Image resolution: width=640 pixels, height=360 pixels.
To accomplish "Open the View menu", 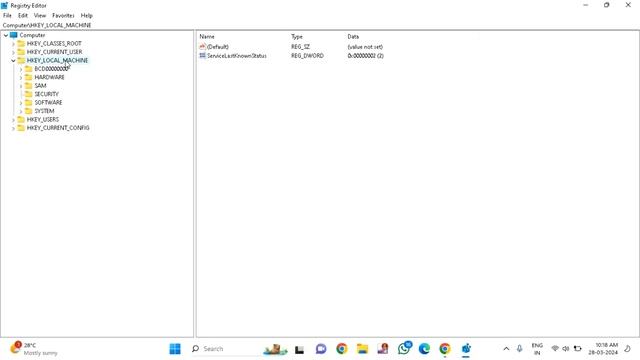I will [40, 16].
